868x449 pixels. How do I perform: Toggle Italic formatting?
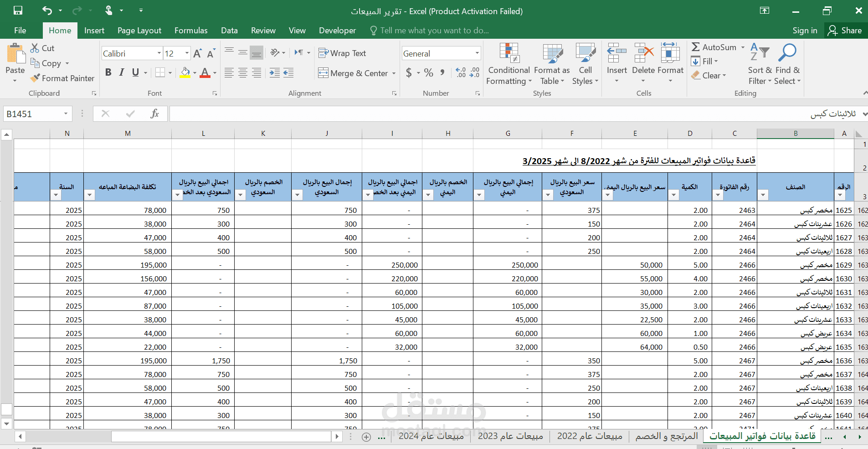[x=122, y=72]
